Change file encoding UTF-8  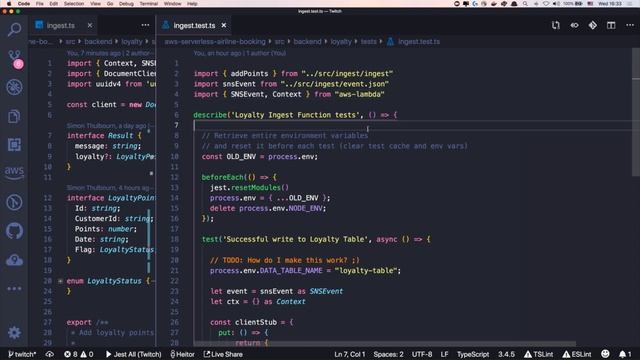422,354
